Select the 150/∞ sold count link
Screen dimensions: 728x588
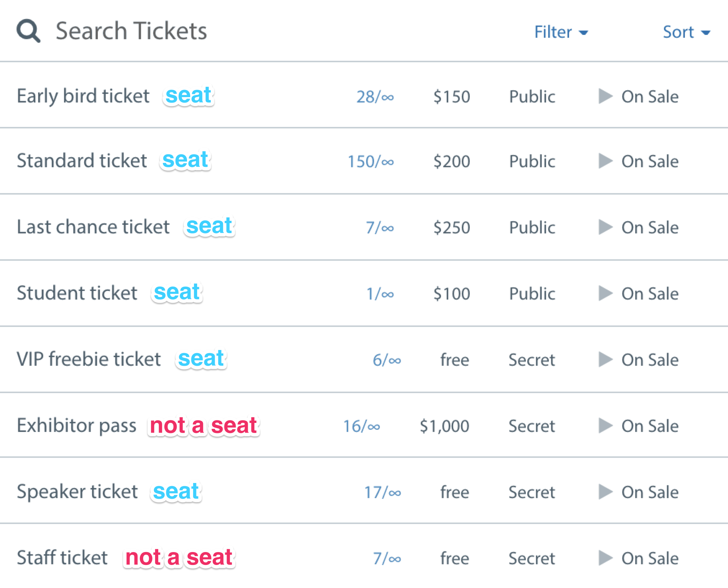370,161
